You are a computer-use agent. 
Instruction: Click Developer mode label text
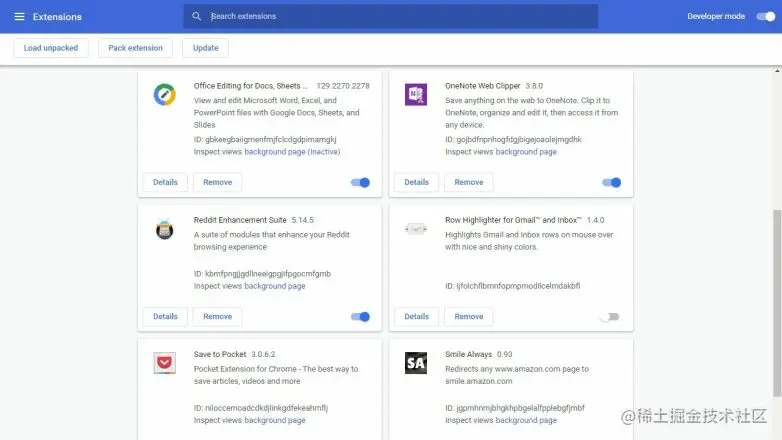pyautogui.click(x=716, y=16)
